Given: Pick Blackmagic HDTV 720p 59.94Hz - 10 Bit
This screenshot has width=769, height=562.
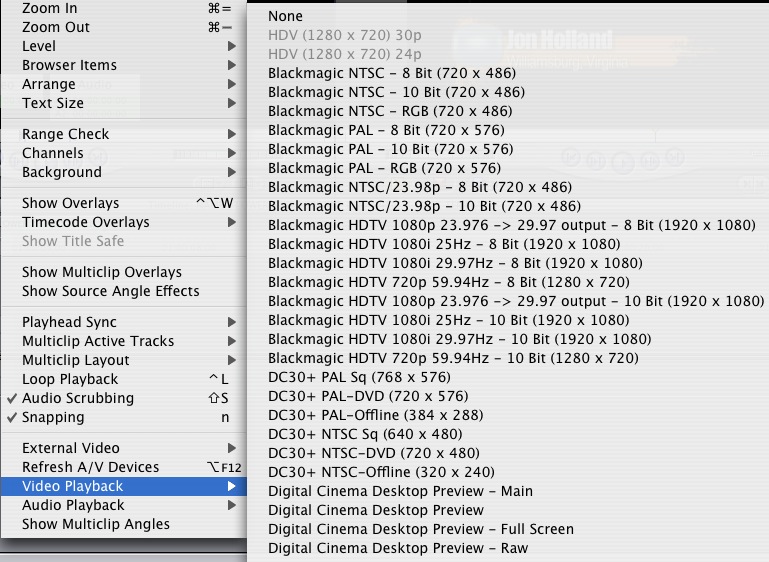Looking at the screenshot, I should [508, 358].
